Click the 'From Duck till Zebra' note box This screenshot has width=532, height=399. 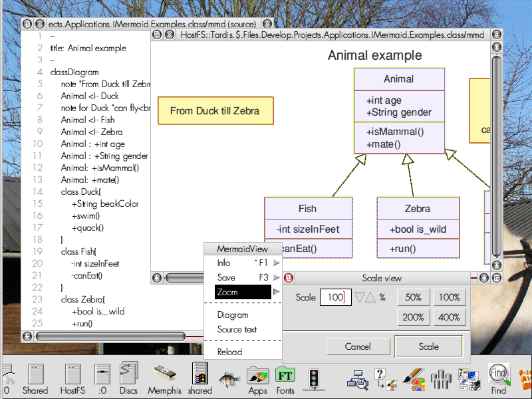215,111
